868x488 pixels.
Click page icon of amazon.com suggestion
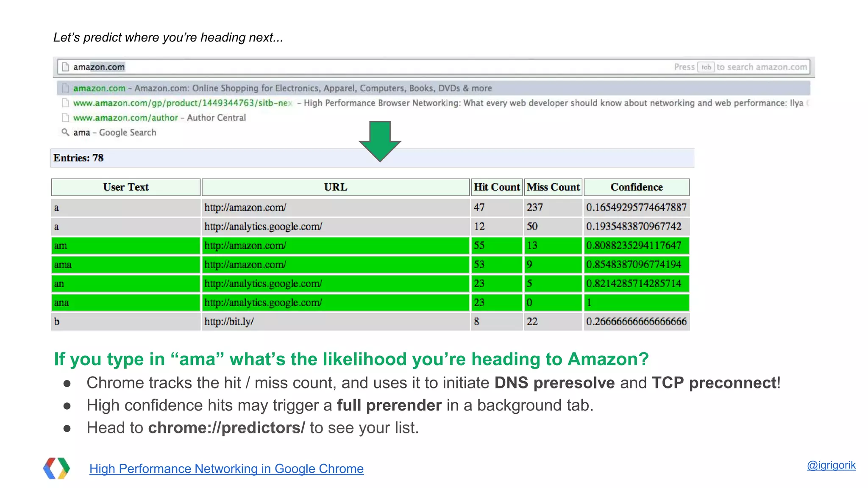coord(65,88)
